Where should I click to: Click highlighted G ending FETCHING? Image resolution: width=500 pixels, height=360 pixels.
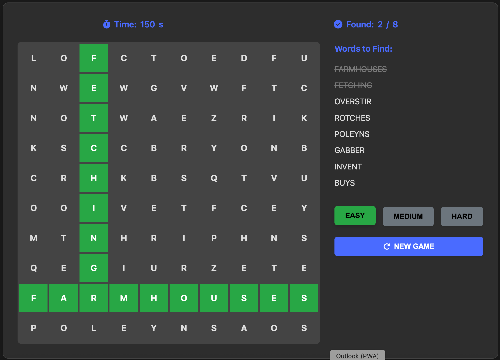point(94,268)
